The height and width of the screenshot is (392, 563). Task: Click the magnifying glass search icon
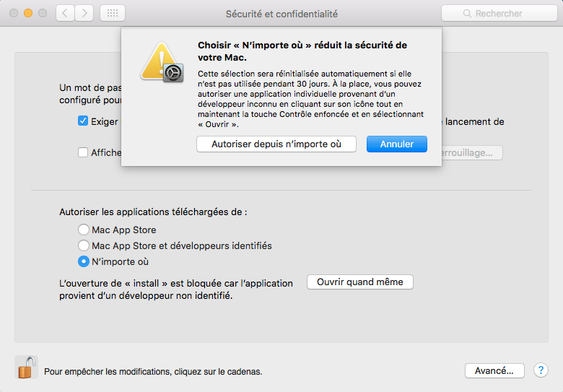(468, 14)
